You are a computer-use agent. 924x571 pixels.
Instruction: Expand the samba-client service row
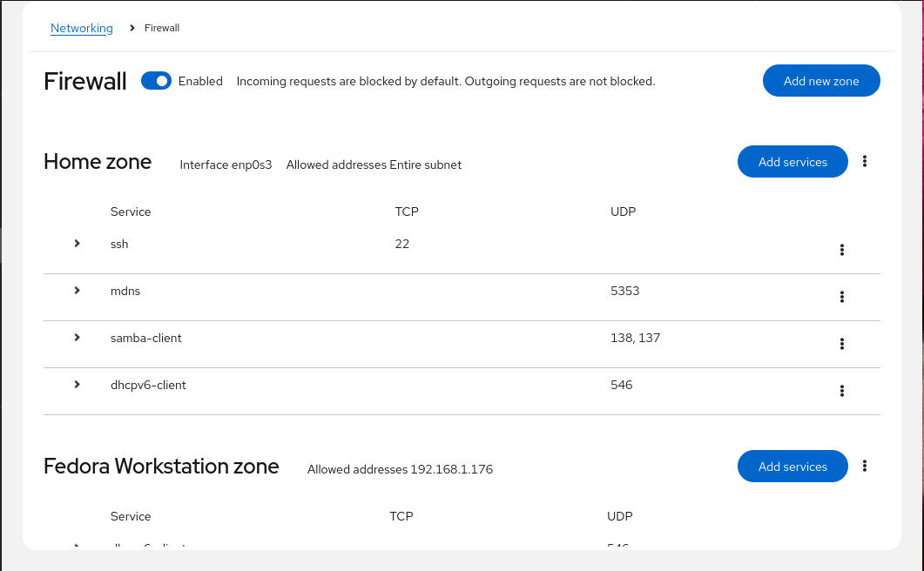click(x=78, y=338)
